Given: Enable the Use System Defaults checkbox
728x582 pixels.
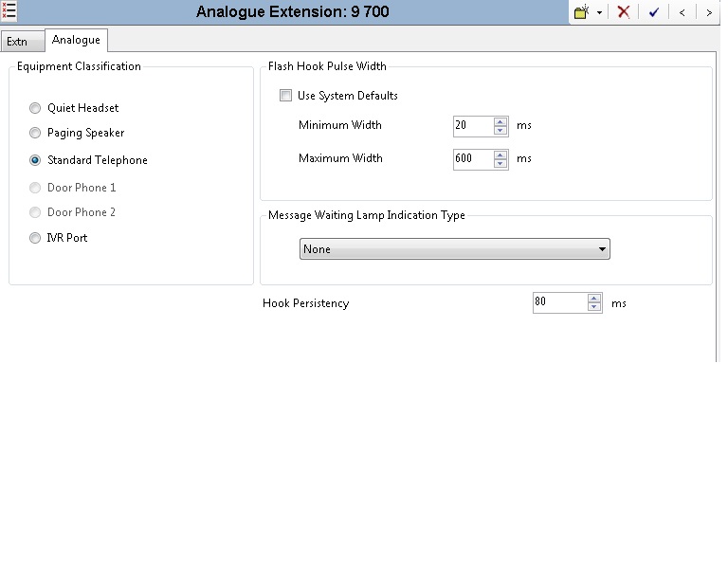Looking at the screenshot, I should point(285,96).
